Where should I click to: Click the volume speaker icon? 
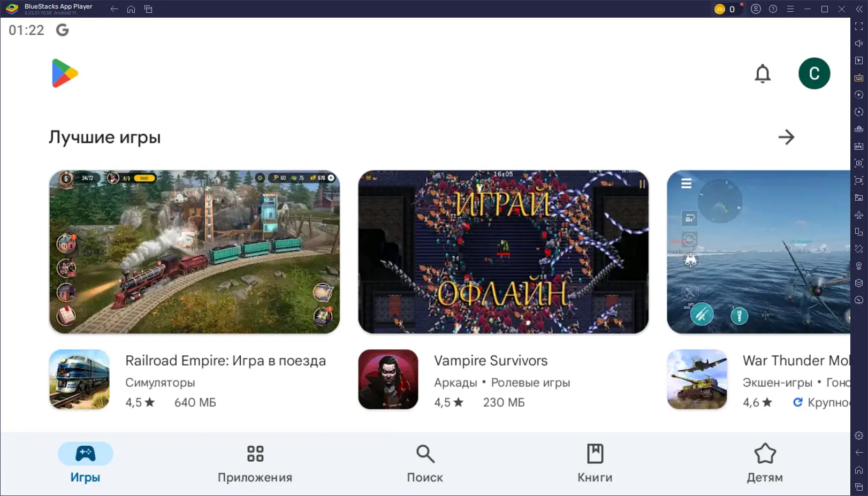click(x=859, y=43)
